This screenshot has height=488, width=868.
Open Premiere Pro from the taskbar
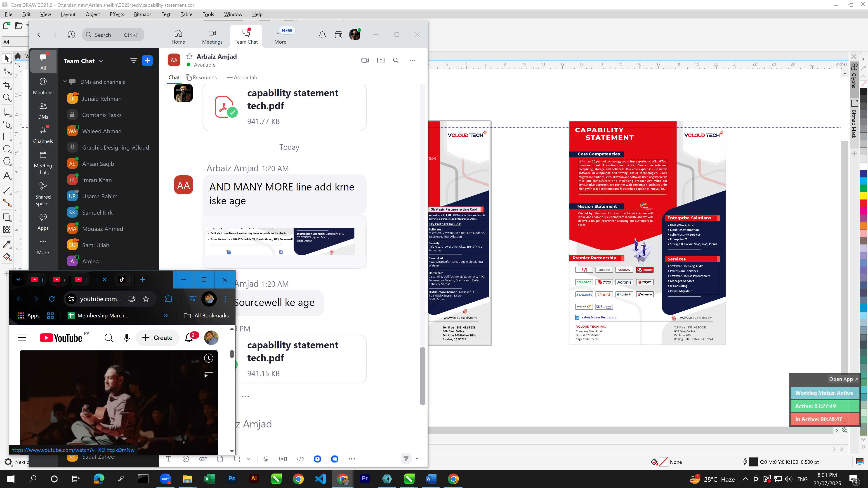pos(365,479)
